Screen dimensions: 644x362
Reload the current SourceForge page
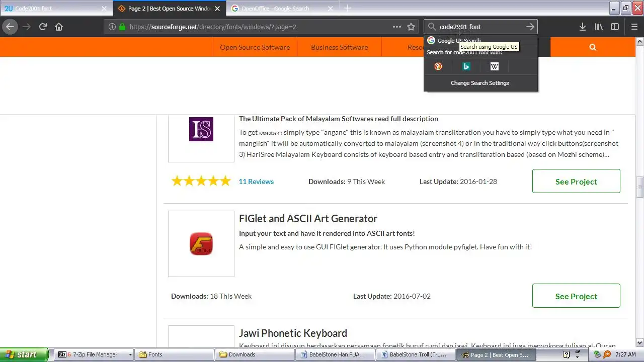tap(43, 27)
